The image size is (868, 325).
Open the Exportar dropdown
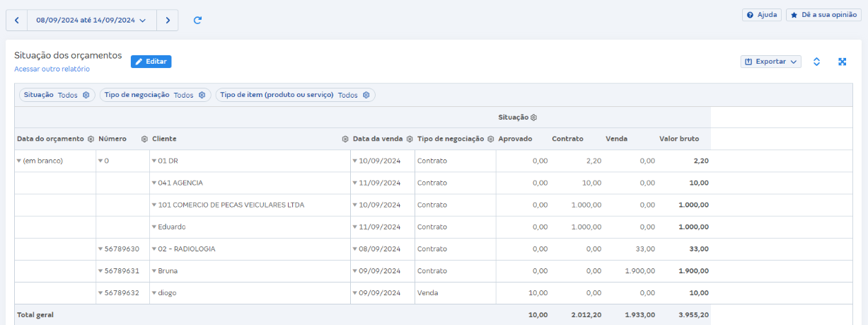pyautogui.click(x=770, y=62)
